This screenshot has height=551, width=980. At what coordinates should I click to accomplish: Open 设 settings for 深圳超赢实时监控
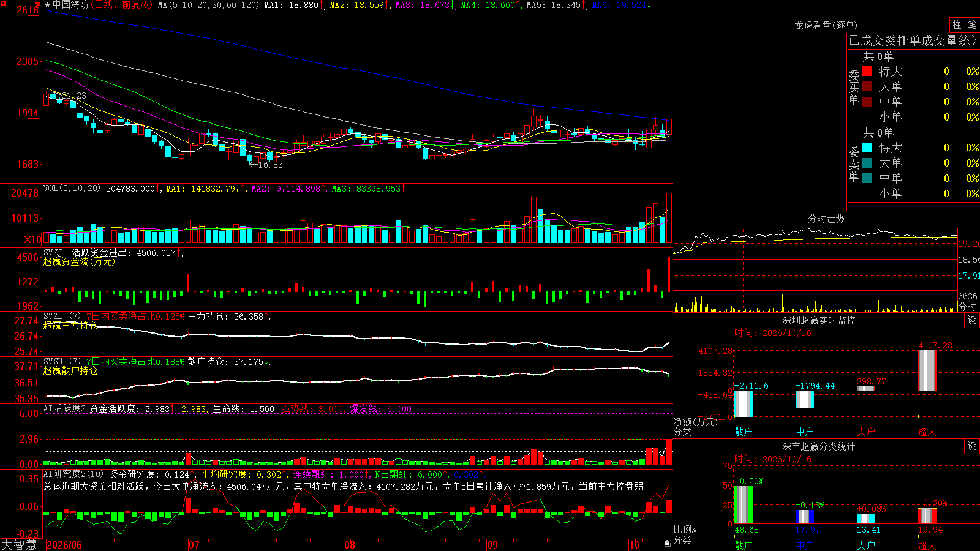972,320
